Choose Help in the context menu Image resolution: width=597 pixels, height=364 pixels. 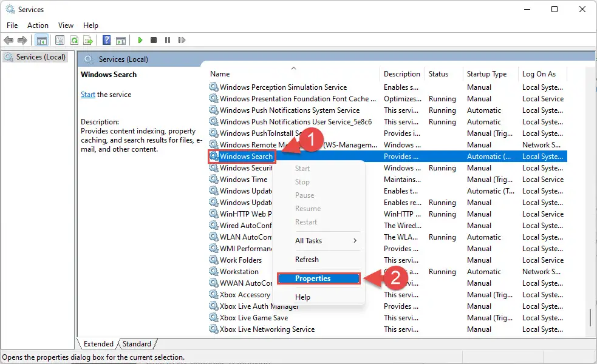[x=302, y=297]
